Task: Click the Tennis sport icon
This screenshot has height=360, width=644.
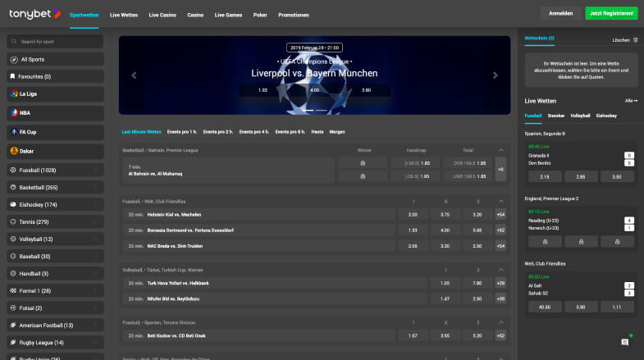Action: [13, 221]
